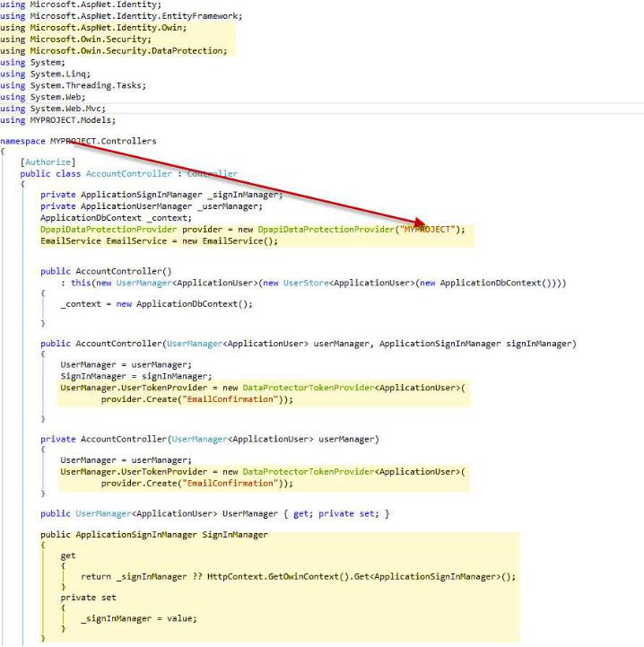644x647 pixels.
Task: Click the '_signInManager' private field declaration line
Action: coord(161,195)
